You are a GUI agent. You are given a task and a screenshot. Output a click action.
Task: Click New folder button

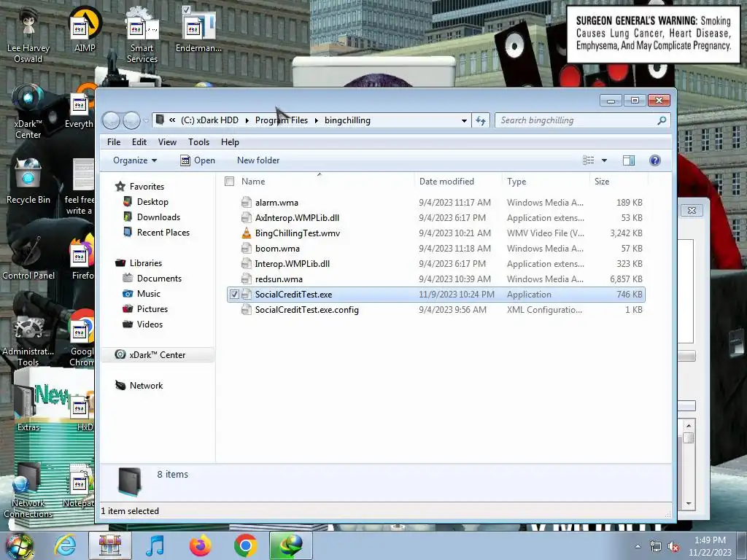[x=258, y=160]
